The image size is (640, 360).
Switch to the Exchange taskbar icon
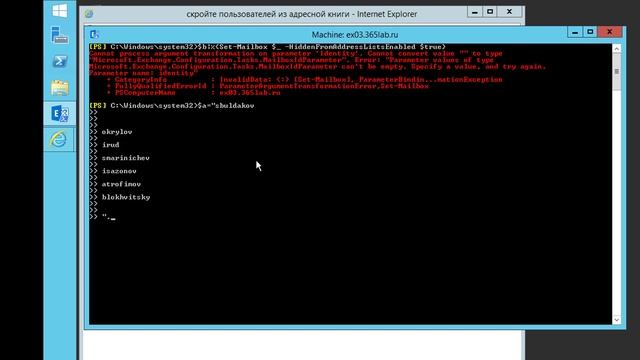point(60,113)
